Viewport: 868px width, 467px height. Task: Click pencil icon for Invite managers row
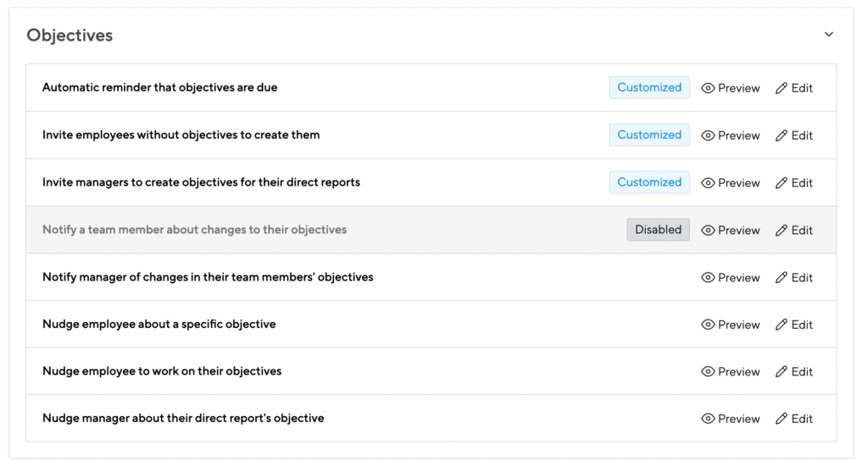click(781, 182)
